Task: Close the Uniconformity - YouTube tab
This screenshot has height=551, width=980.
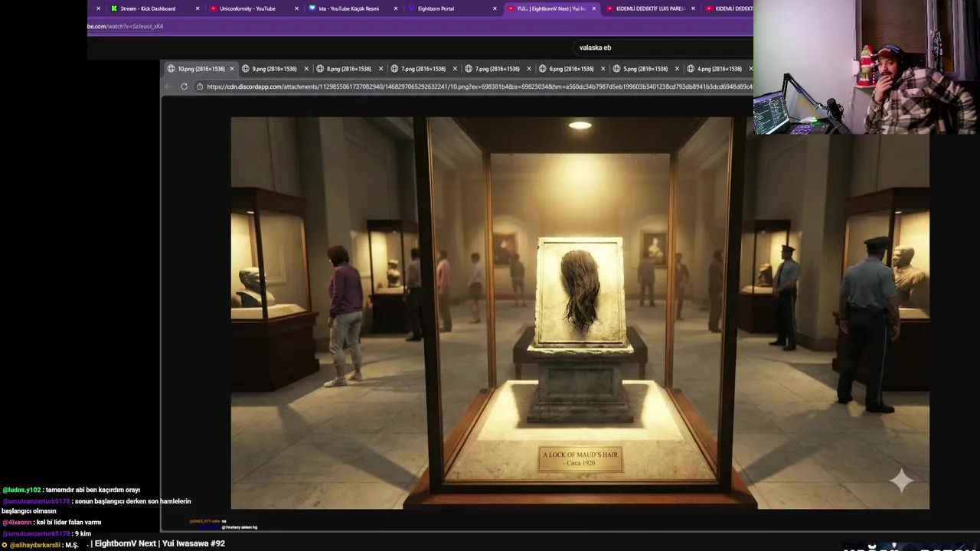Action: 296,8
